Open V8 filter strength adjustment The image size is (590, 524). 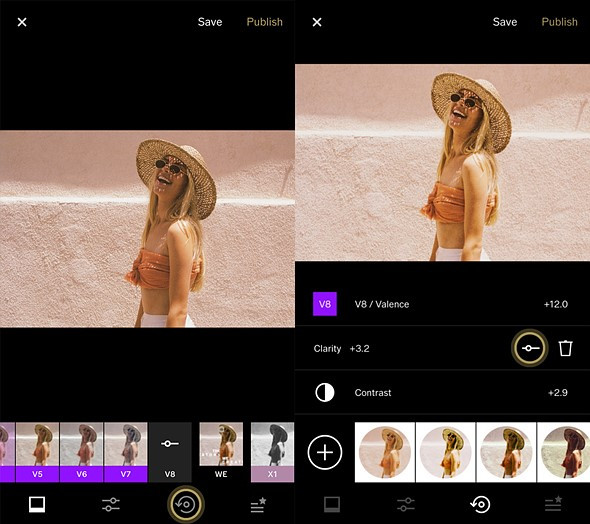[x=170, y=452]
